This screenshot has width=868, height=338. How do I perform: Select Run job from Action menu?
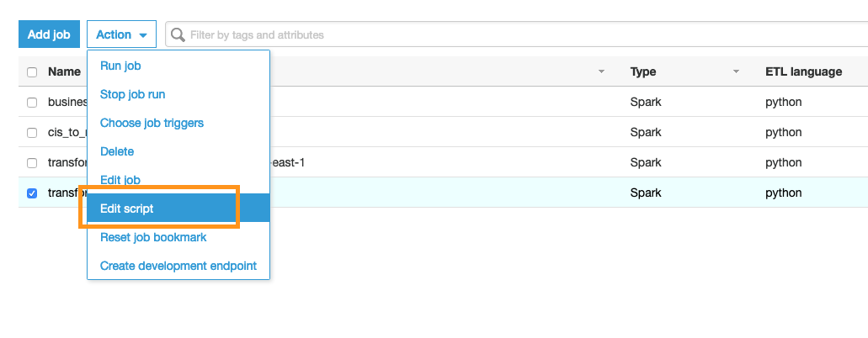click(120, 66)
